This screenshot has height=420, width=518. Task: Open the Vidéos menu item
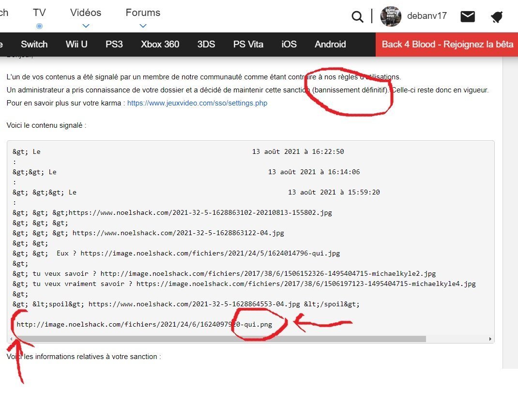pyautogui.click(x=86, y=13)
